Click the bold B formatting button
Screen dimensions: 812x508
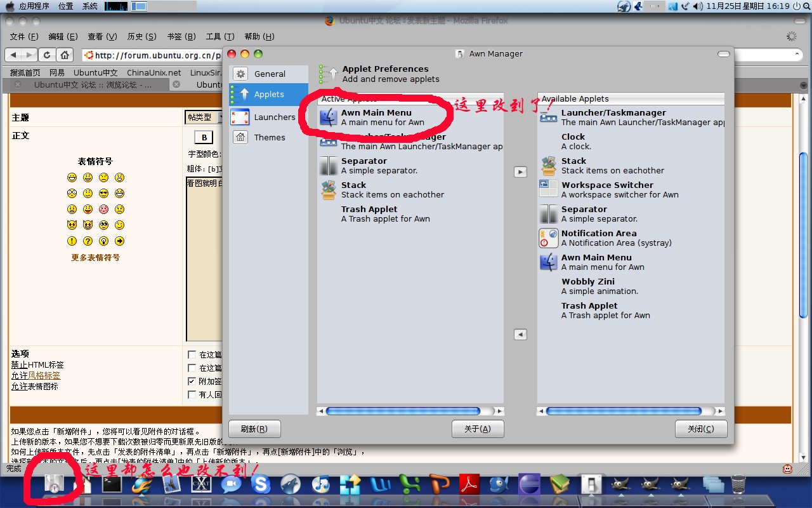click(204, 138)
